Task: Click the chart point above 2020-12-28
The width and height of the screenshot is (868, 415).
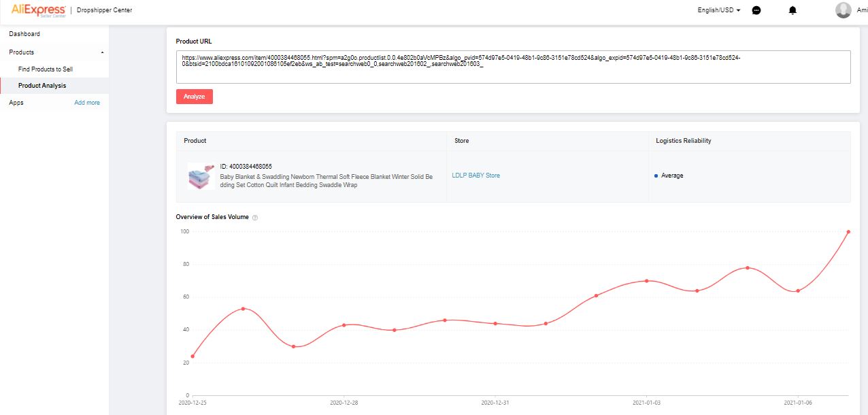Action: click(344, 325)
